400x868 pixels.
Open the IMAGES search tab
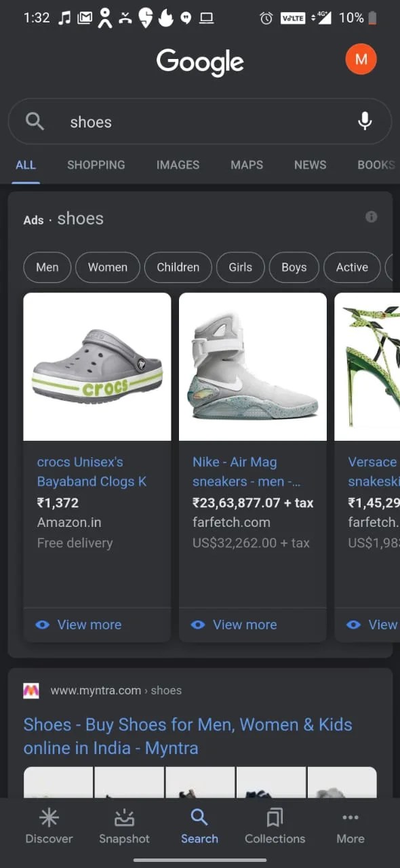click(178, 165)
